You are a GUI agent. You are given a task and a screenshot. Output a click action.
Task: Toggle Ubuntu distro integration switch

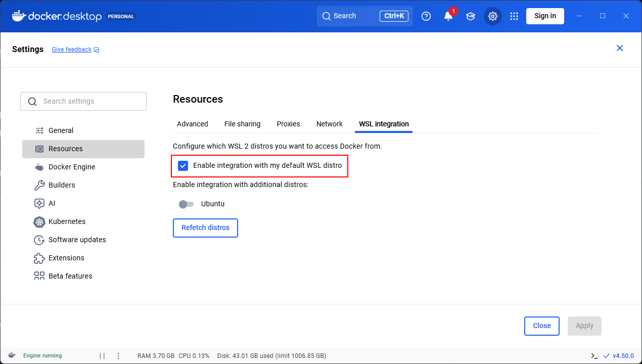coord(186,204)
